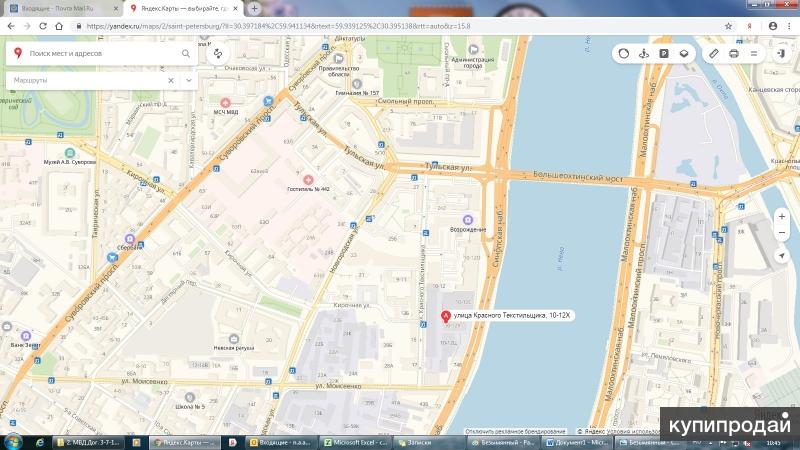Open the map layers selector
The width and height of the screenshot is (800, 450).
click(684, 53)
